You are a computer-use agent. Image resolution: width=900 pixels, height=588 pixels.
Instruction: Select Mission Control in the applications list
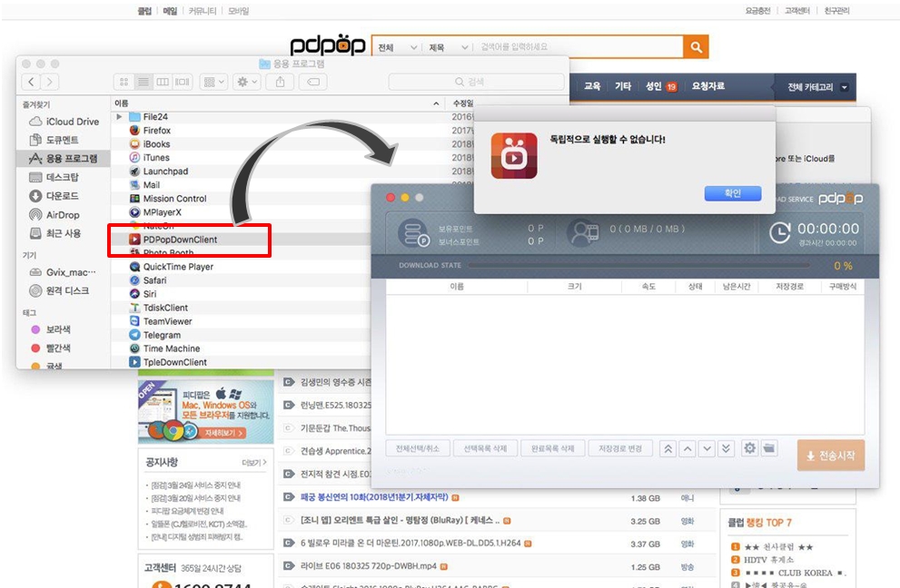(x=168, y=199)
